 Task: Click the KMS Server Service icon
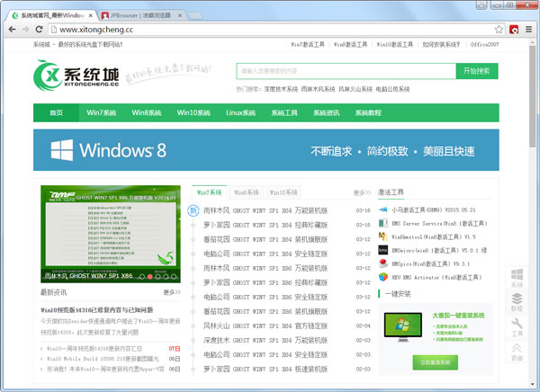click(x=383, y=223)
